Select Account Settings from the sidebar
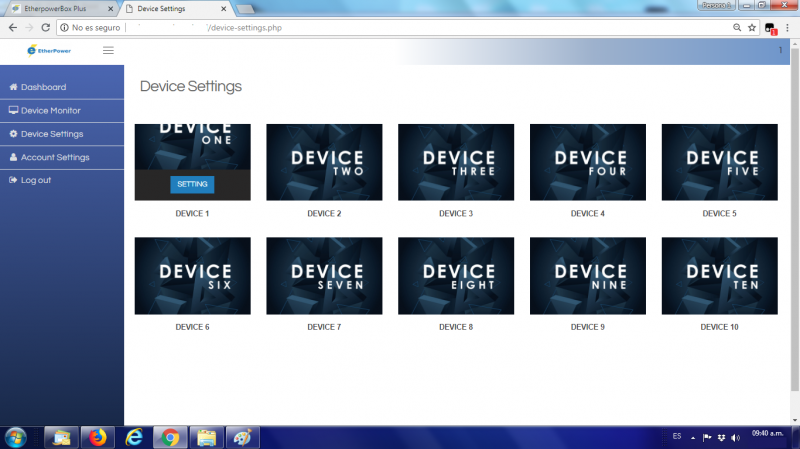 click(x=55, y=157)
